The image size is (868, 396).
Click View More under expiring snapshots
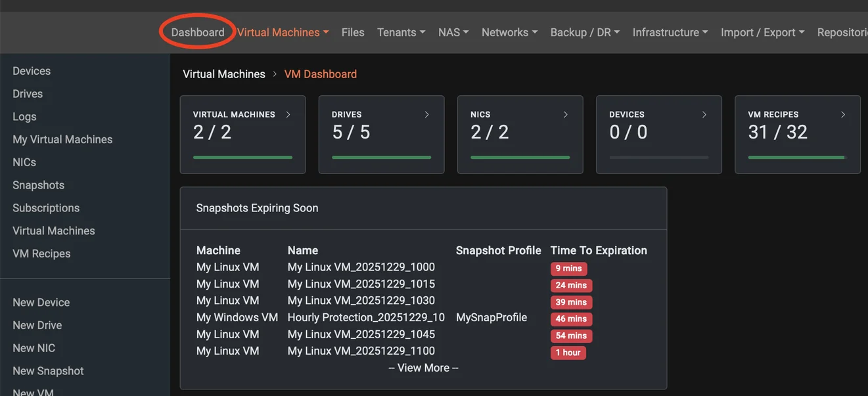point(423,368)
